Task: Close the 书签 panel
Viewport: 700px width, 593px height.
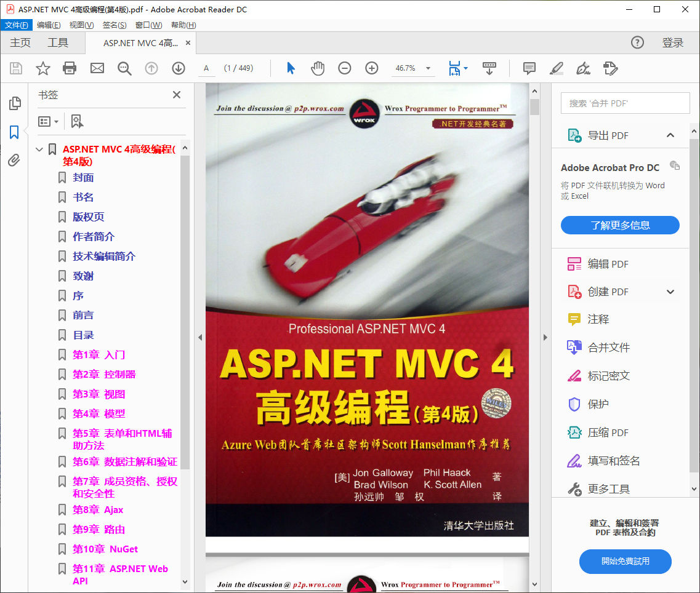Action: [177, 95]
